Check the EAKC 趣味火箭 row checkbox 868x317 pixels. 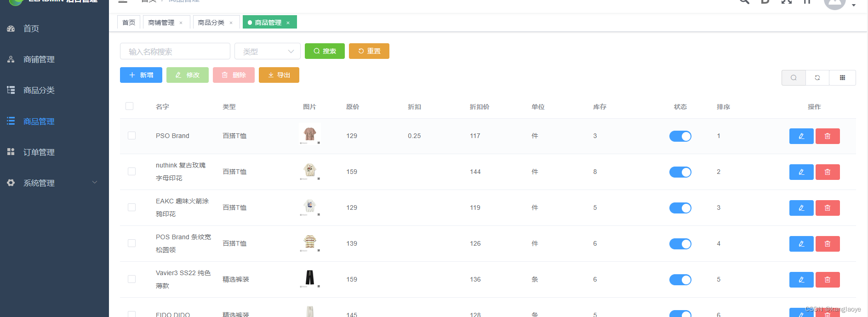[x=132, y=207]
